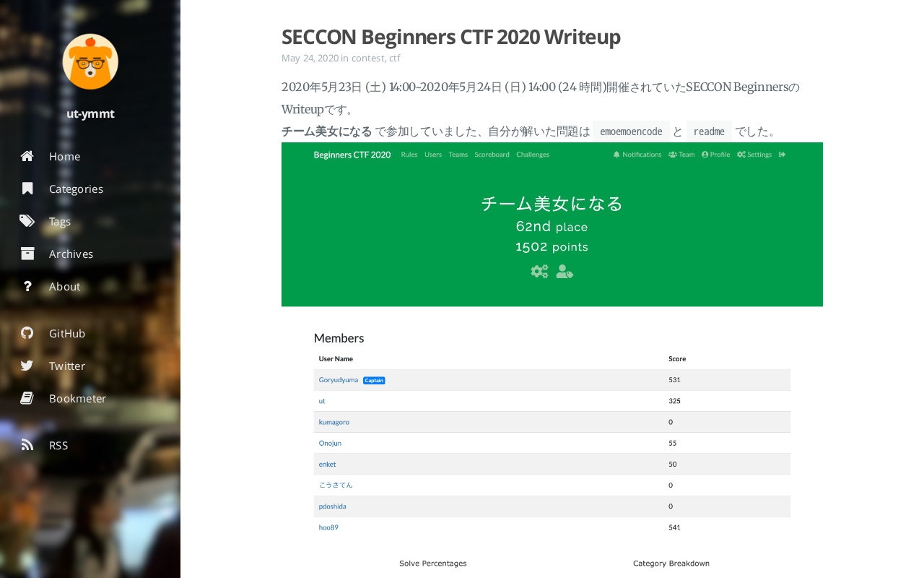This screenshot has width=924, height=578.
Task: Click the GitHub octocat icon
Action: [27, 333]
